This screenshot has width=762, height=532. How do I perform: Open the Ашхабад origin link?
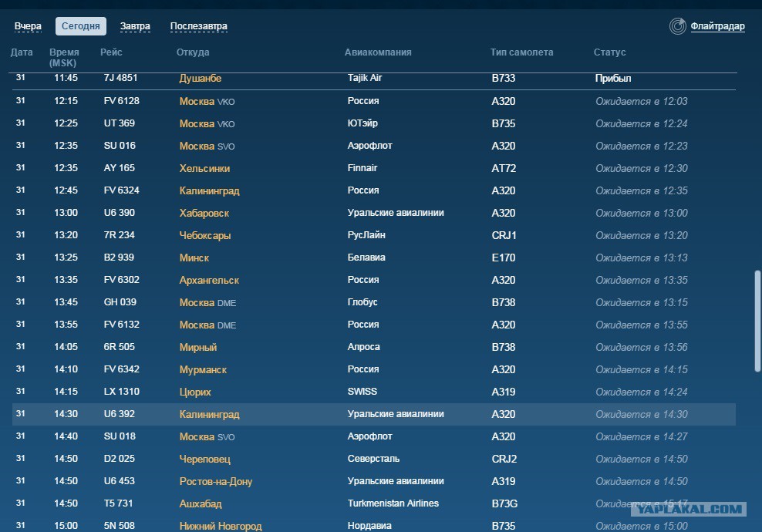[x=201, y=503]
